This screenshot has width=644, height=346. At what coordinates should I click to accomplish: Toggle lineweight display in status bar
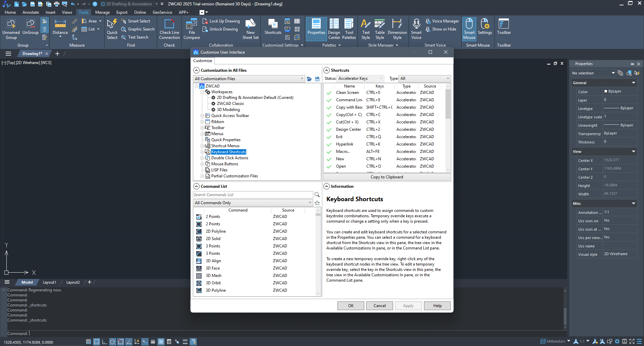(x=153, y=342)
